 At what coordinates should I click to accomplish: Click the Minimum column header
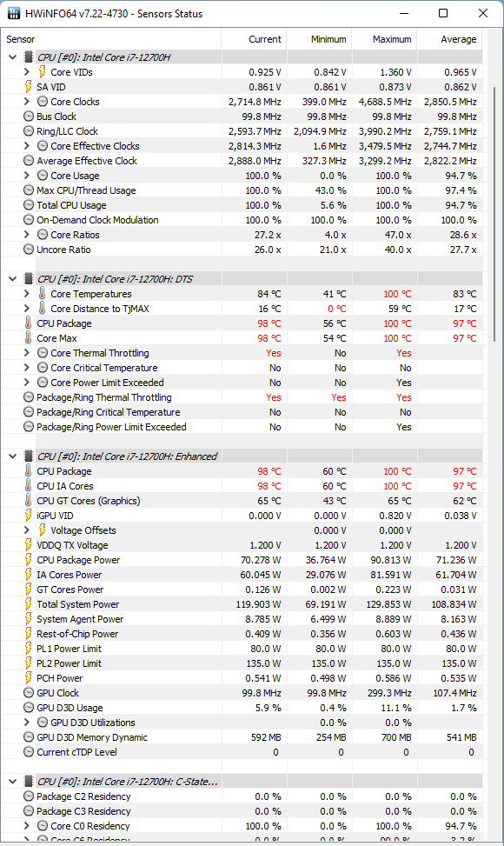(x=319, y=39)
